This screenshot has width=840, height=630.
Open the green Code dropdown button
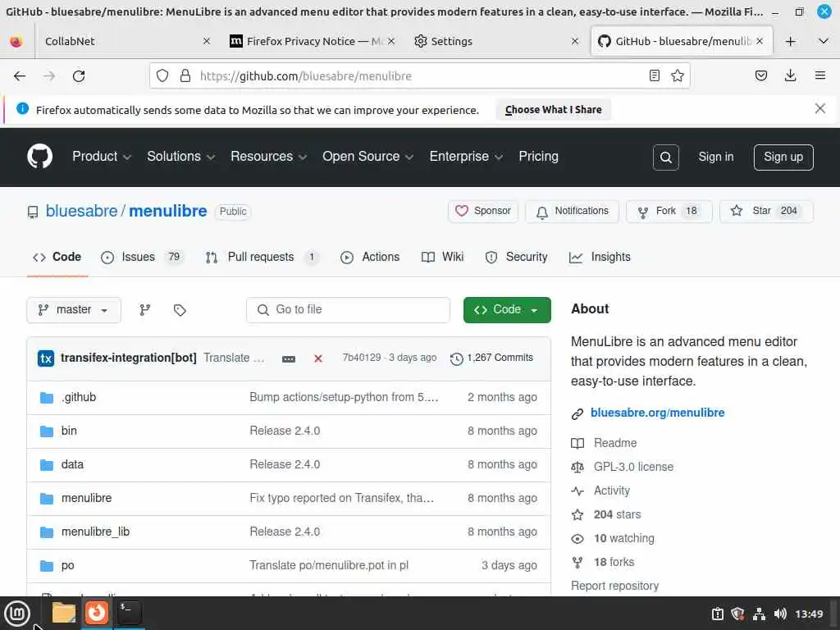coord(507,310)
